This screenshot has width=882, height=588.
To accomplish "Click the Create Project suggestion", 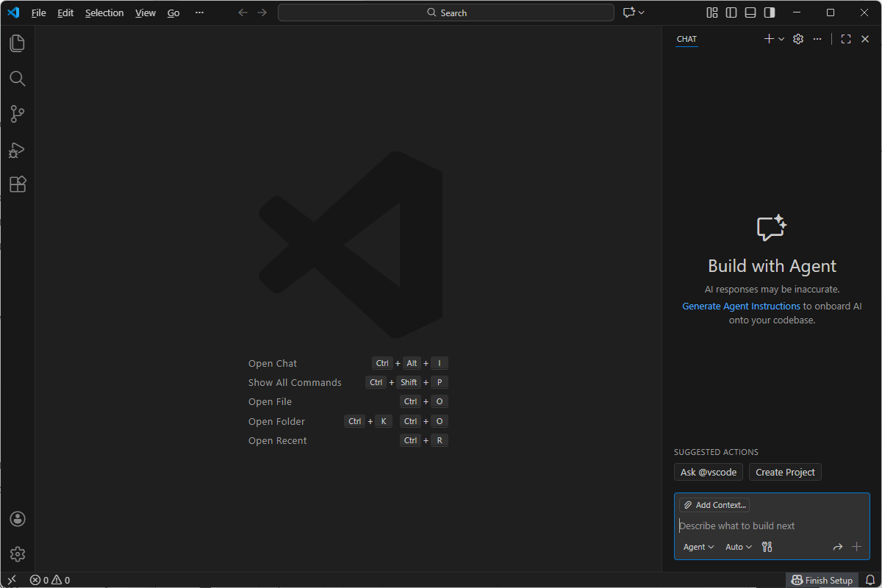I will coord(785,472).
